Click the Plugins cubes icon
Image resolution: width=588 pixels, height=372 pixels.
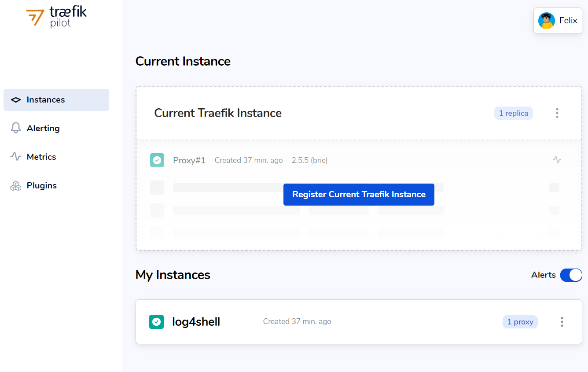pos(16,186)
